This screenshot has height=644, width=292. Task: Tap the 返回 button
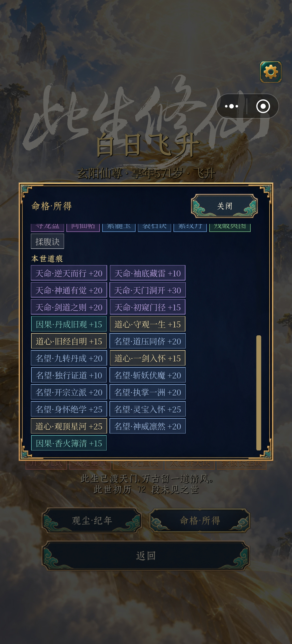[146, 556]
